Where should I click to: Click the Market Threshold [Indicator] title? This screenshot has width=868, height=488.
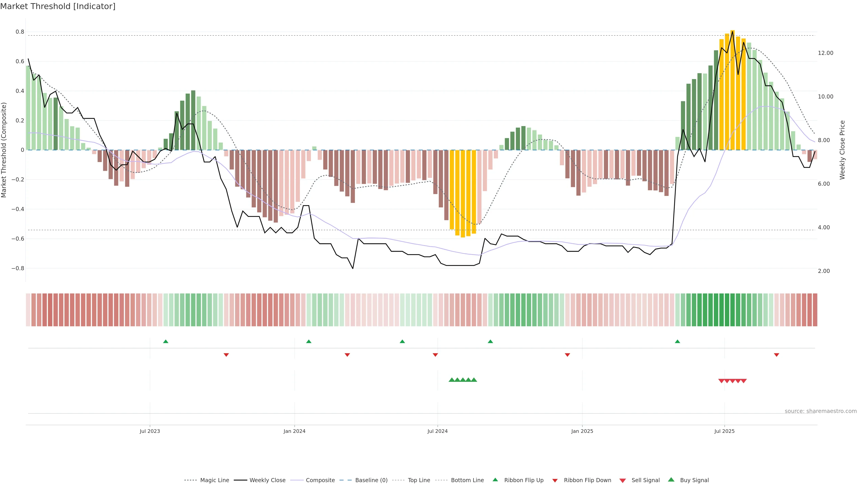click(x=58, y=6)
